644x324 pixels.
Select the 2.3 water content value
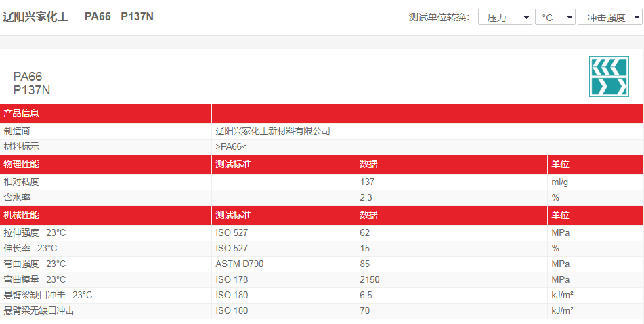[x=366, y=197]
